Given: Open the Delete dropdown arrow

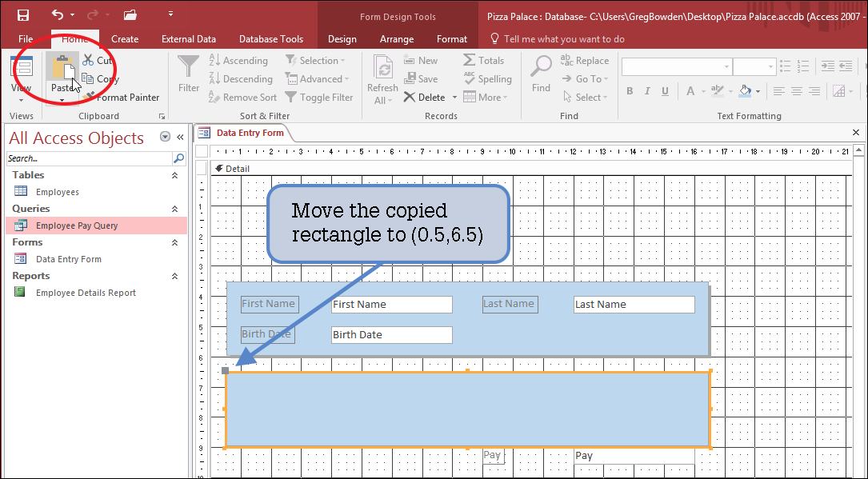Looking at the screenshot, I should 454,98.
